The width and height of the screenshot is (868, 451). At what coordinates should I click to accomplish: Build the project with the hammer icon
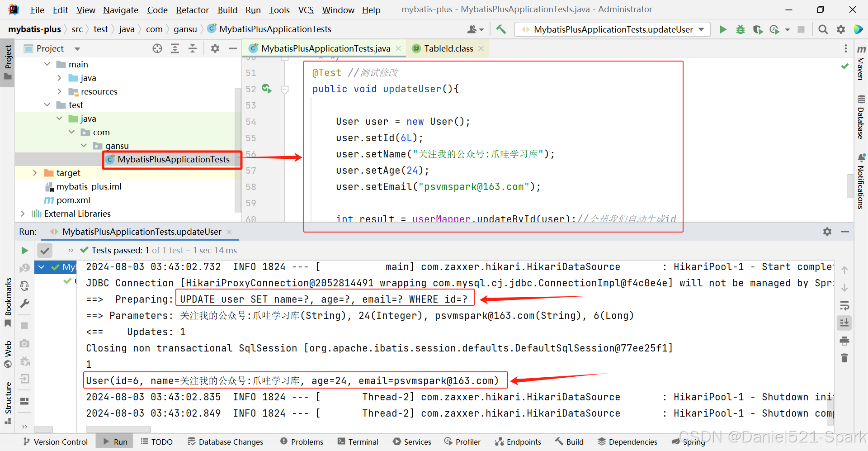click(x=501, y=29)
